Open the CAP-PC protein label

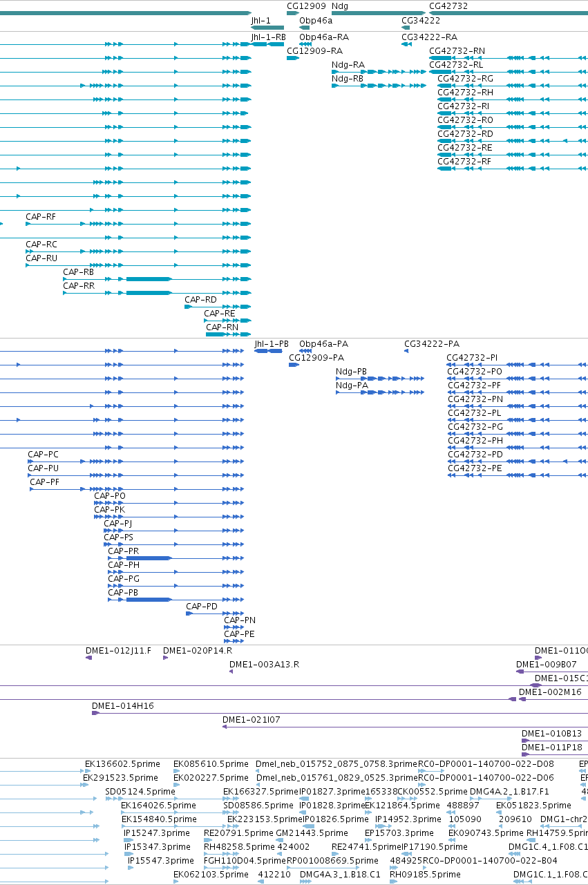click(x=44, y=455)
